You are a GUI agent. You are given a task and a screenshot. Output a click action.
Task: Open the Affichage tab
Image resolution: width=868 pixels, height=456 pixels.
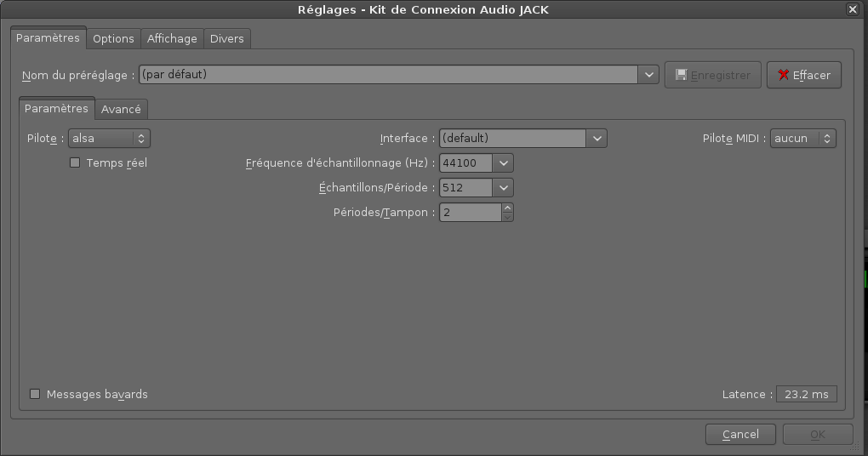click(x=172, y=39)
